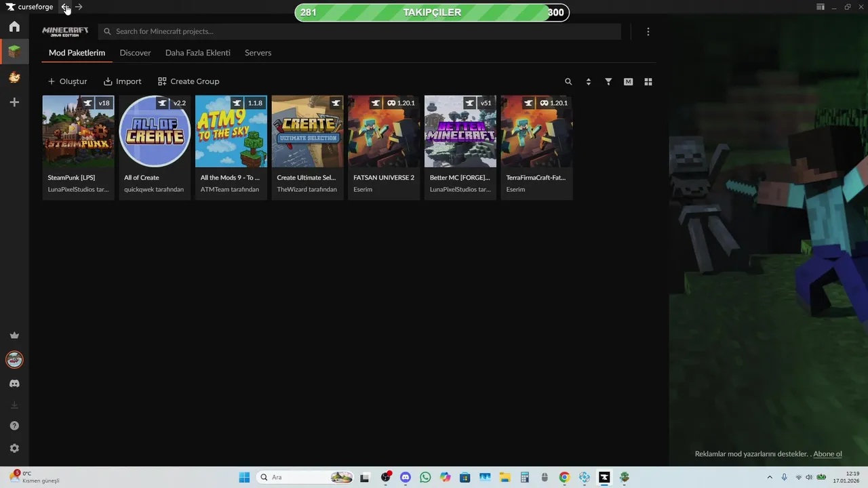
Task: Focus the Search for Minecraft projects field
Action: tap(359, 31)
